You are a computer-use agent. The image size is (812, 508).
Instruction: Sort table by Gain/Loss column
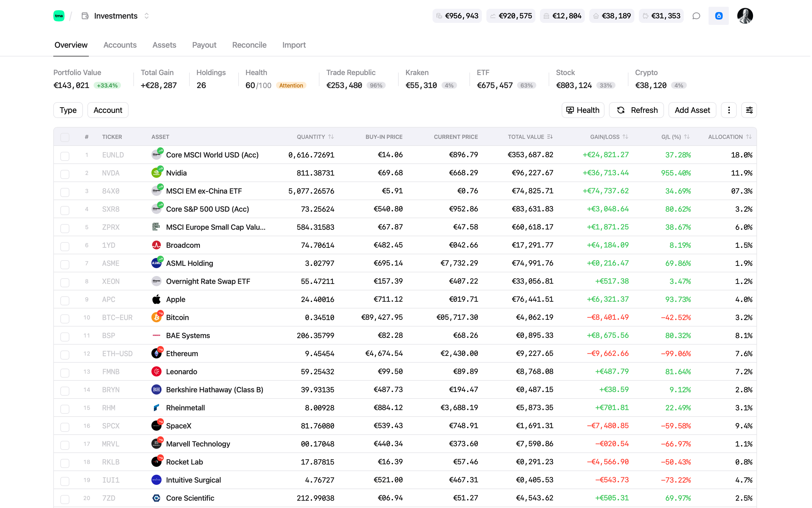coord(609,137)
